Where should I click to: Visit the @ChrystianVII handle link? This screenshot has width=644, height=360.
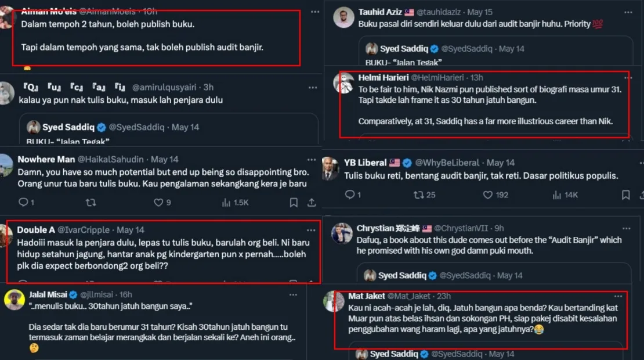pyautogui.click(x=463, y=228)
